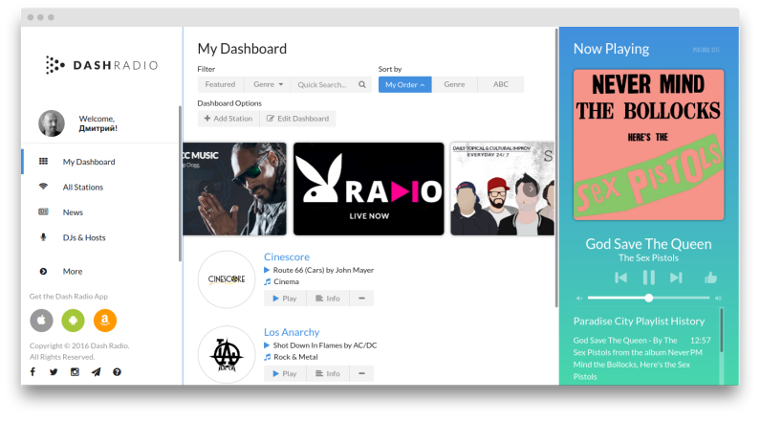Skip to previous track
The width and height of the screenshot is (760, 422).
pos(621,278)
